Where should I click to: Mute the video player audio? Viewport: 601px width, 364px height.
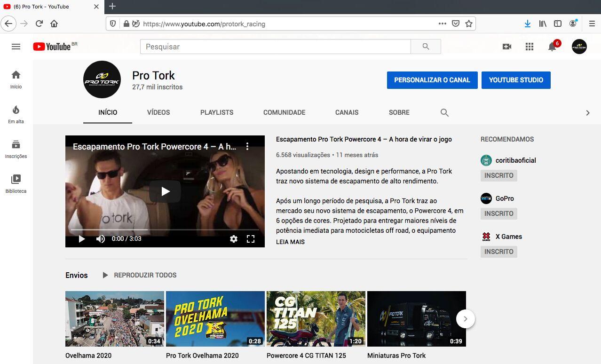100,238
